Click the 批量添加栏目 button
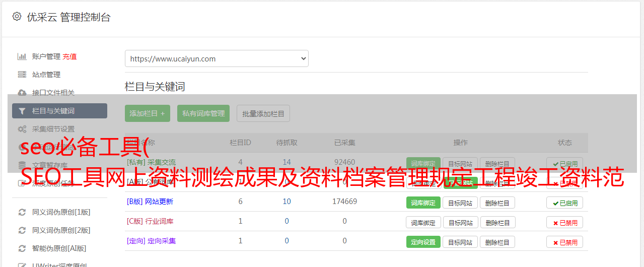 pos(263,113)
